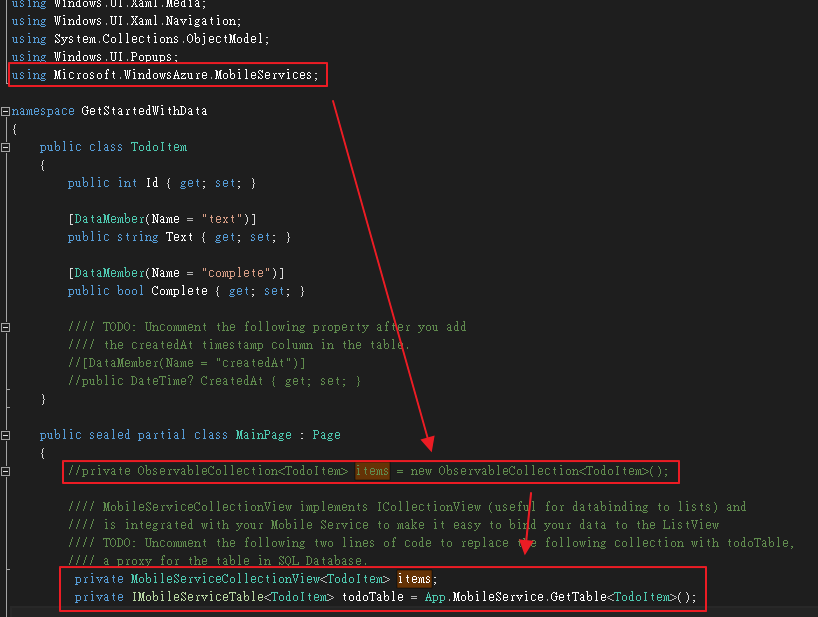Viewport: 818px width, 617px height.
Task: Click the DataMember "complete" attribute
Action: (x=176, y=273)
